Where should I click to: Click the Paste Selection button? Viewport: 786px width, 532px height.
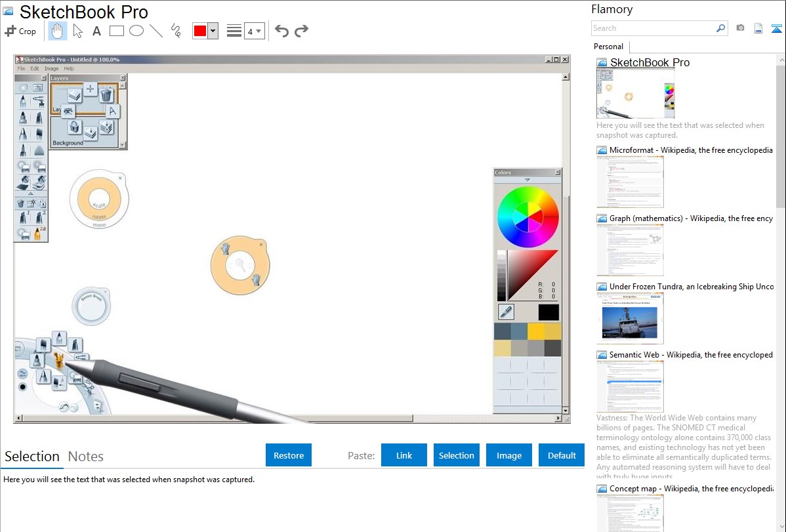coord(456,455)
